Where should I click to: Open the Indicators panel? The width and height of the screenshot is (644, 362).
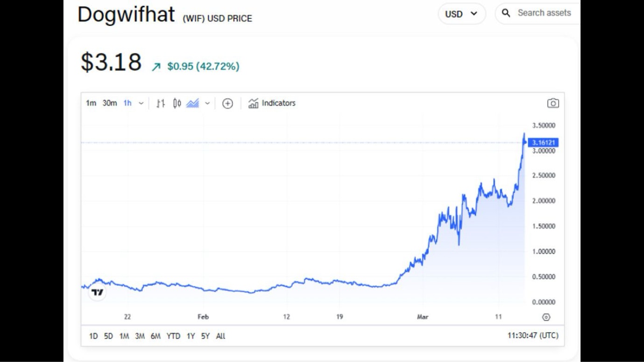click(272, 104)
